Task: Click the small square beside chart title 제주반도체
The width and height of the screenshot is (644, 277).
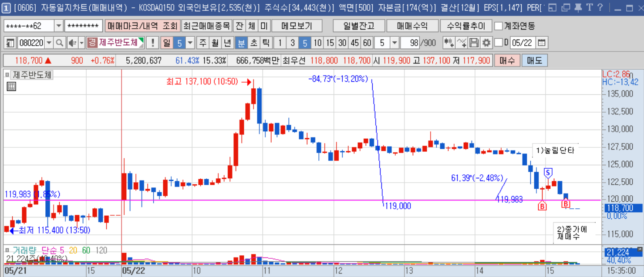Action: (7, 75)
